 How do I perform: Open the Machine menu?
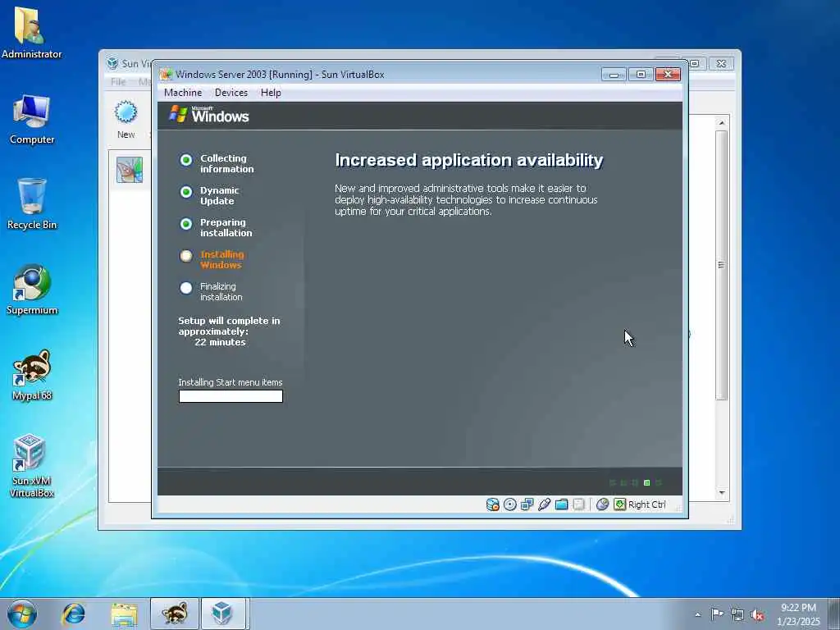tap(183, 93)
